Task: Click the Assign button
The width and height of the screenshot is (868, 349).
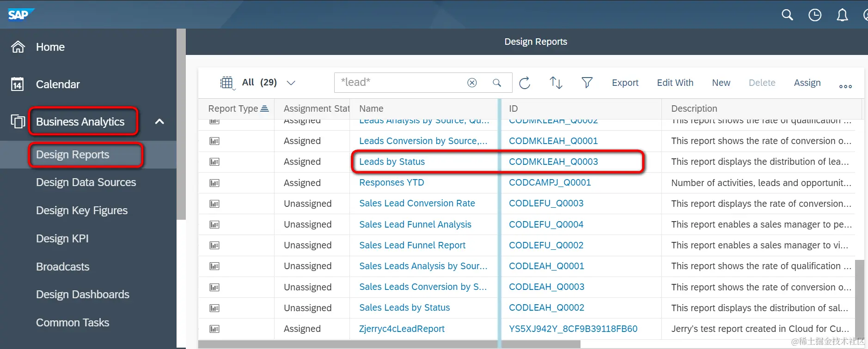Action: coord(807,83)
